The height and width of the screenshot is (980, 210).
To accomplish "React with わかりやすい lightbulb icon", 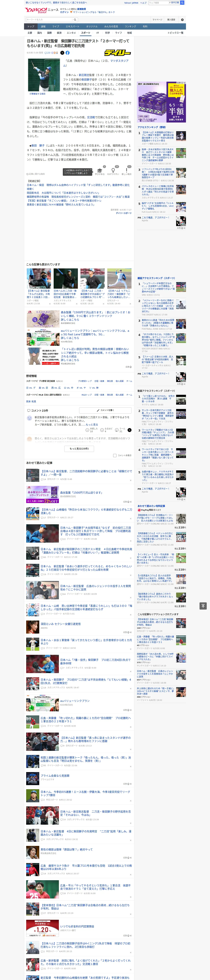I will click(x=113, y=170).
